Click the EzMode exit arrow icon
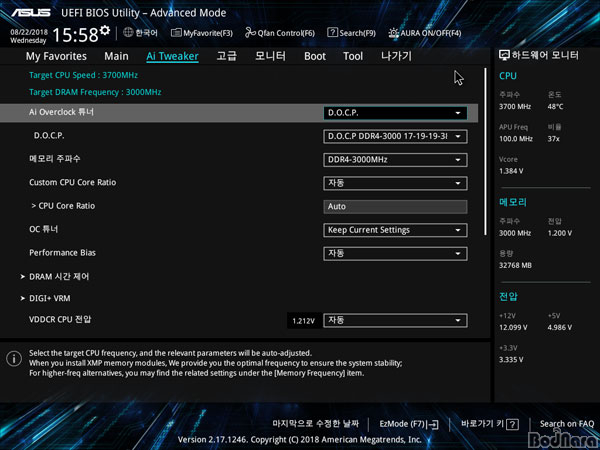 433,424
